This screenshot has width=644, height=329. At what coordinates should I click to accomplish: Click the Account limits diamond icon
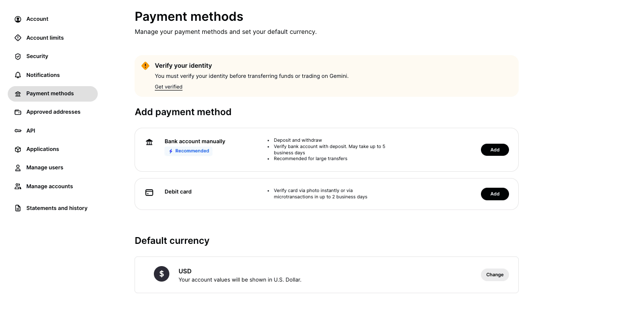pos(18,38)
